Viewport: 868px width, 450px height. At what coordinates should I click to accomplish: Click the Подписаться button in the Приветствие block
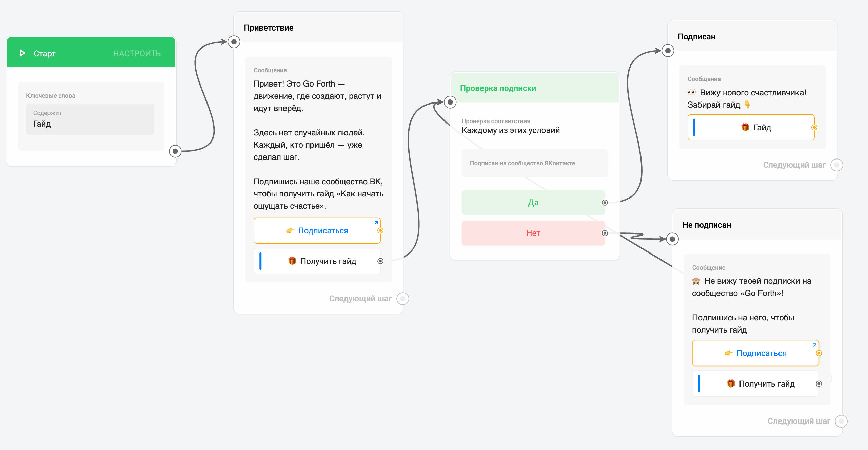[x=317, y=231]
